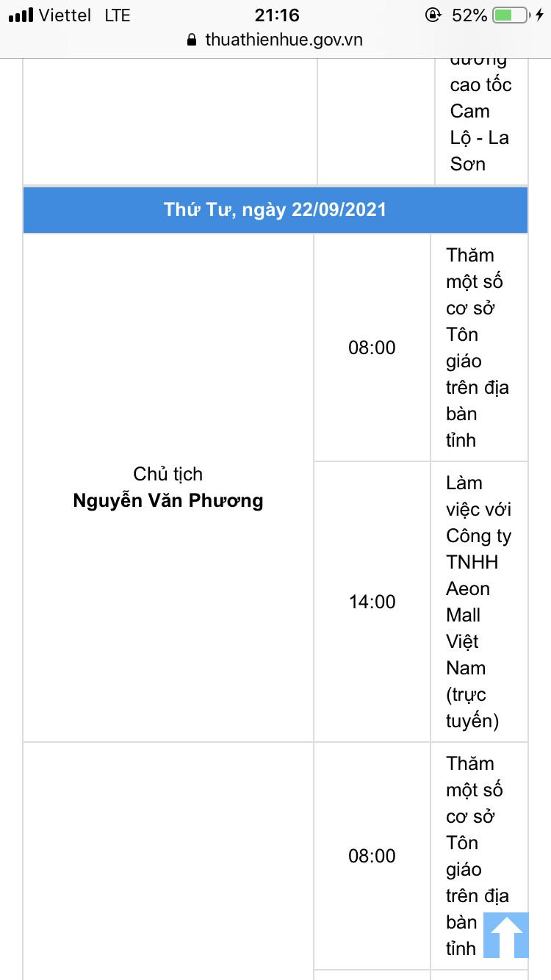Open Nguyễn Văn Phương's name
Image resolution: width=551 pixels, height=980 pixels.
[168, 501]
